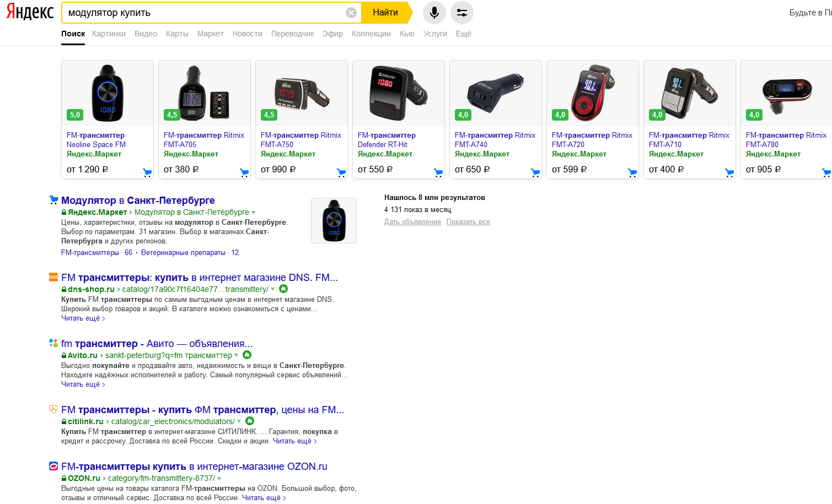The image size is (832, 504).
Task: Open 'Модулятор в Санкт-Петербурге' result
Action: tap(138, 200)
